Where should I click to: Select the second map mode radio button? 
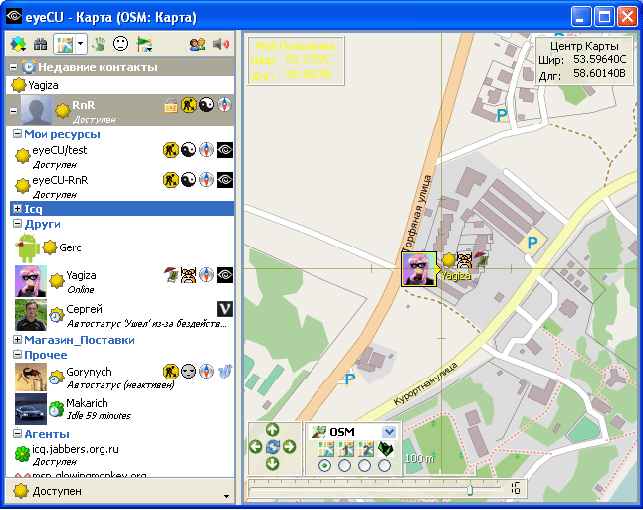pyautogui.click(x=344, y=466)
